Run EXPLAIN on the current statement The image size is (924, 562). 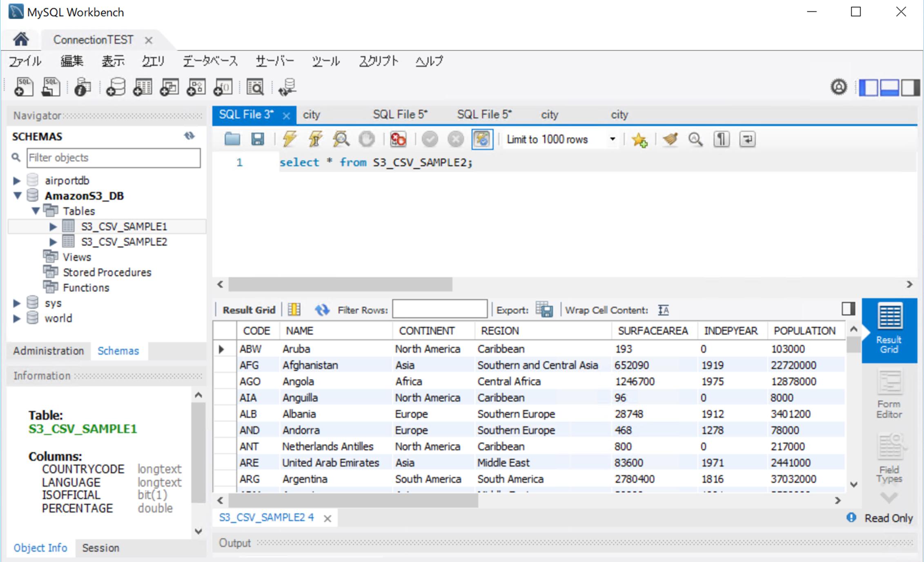(x=341, y=139)
